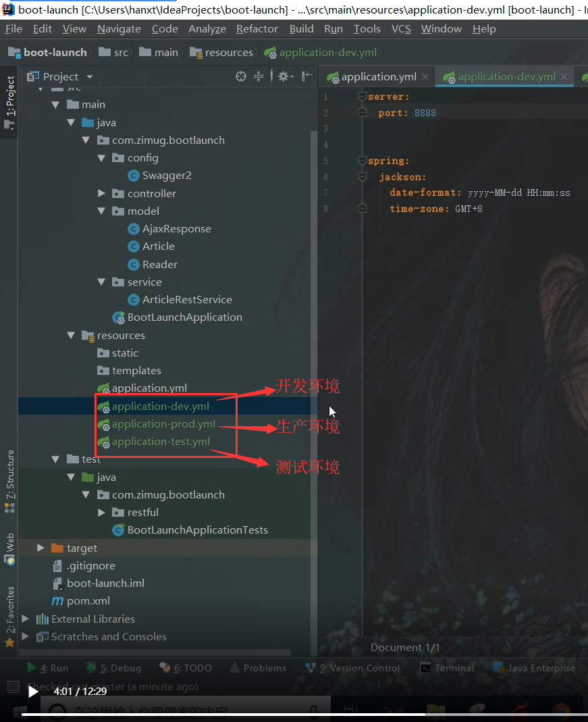Open 9: Version Control tool window
Image resolution: width=588 pixels, height=722 pixels.
[353, 668]
